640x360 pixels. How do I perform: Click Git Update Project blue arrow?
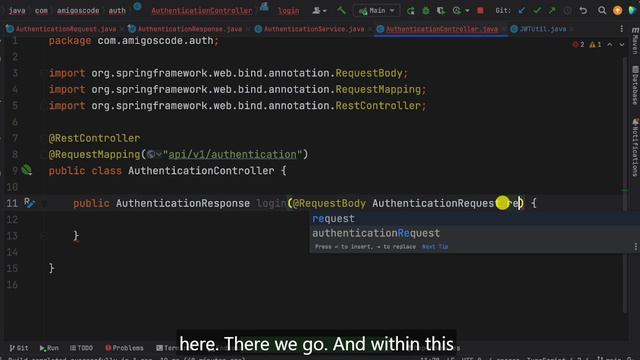click(x=522, y=11)
